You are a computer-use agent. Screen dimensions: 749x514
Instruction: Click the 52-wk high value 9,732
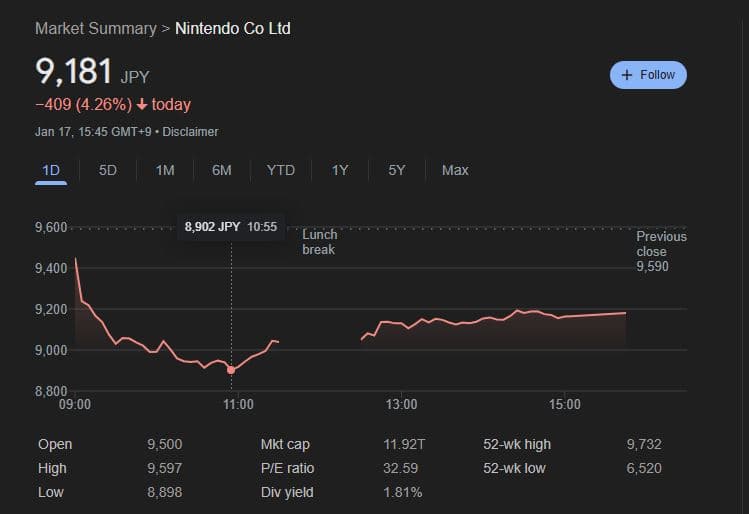tap(644, 444)
